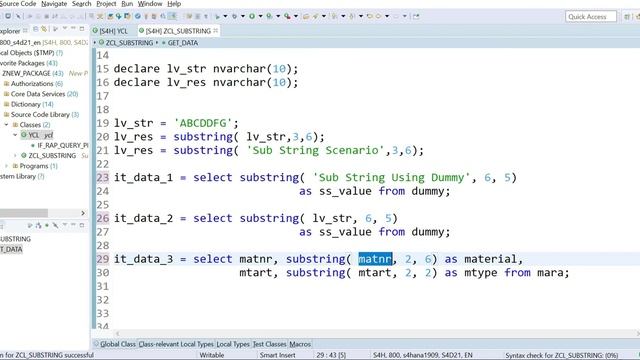
Task: Click the Collapse All icon in Project Explorer
Action: click(x=36, y=29)
